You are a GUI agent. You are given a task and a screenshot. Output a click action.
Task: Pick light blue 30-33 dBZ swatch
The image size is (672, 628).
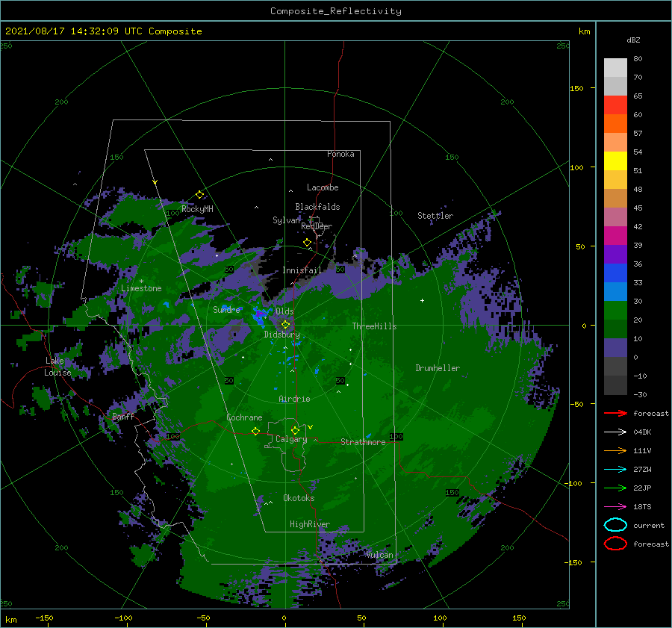tap(615, 291)
